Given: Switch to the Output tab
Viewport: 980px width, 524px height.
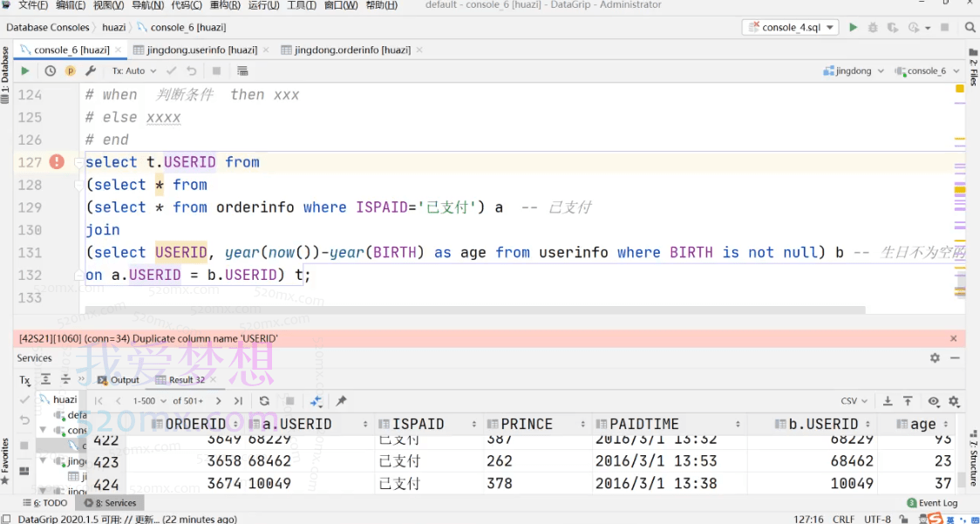Looking at the screenshot, I should coord(119,379).
